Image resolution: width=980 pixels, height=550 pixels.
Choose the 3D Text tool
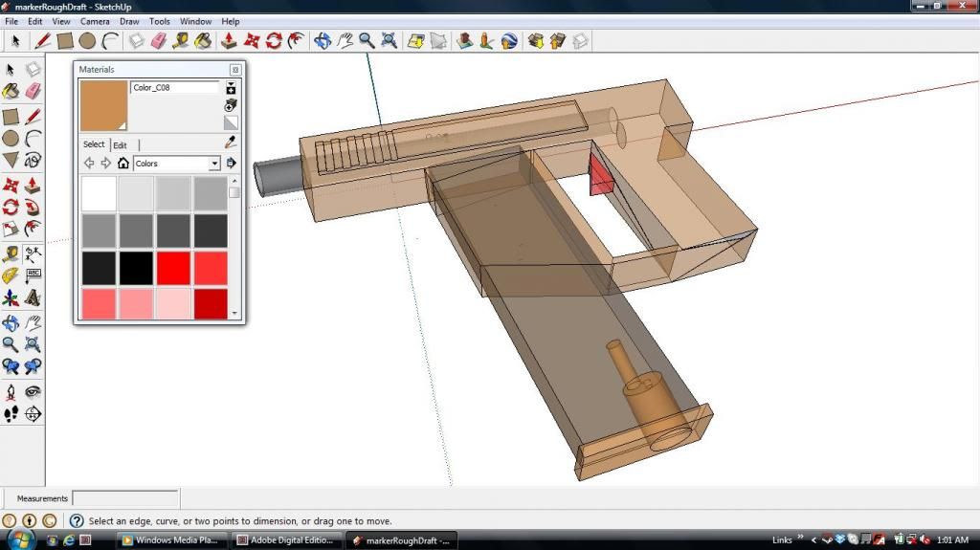33,298
